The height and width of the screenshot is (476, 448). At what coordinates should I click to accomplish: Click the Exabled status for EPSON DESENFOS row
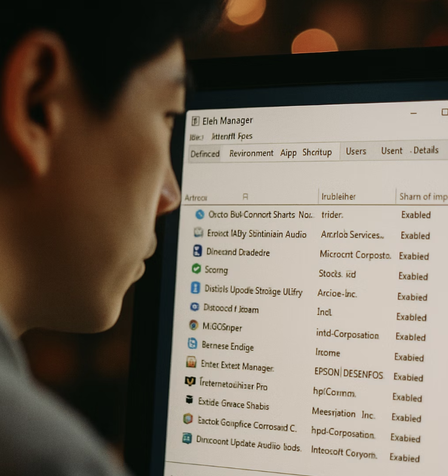pos(408,377)
